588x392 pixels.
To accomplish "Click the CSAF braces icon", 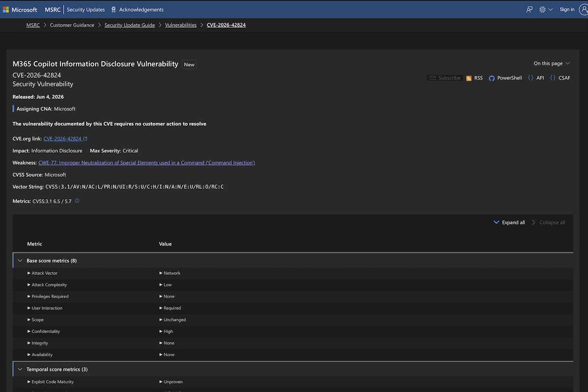I will pos(553,78).
